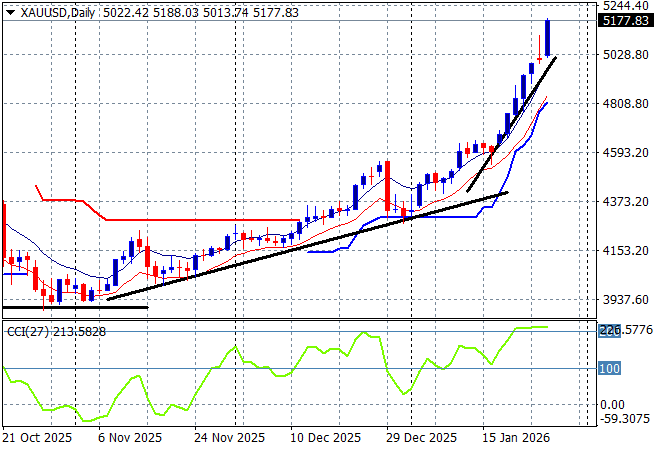Click the highlighted 5177.83 current price tag

(625, 21)
